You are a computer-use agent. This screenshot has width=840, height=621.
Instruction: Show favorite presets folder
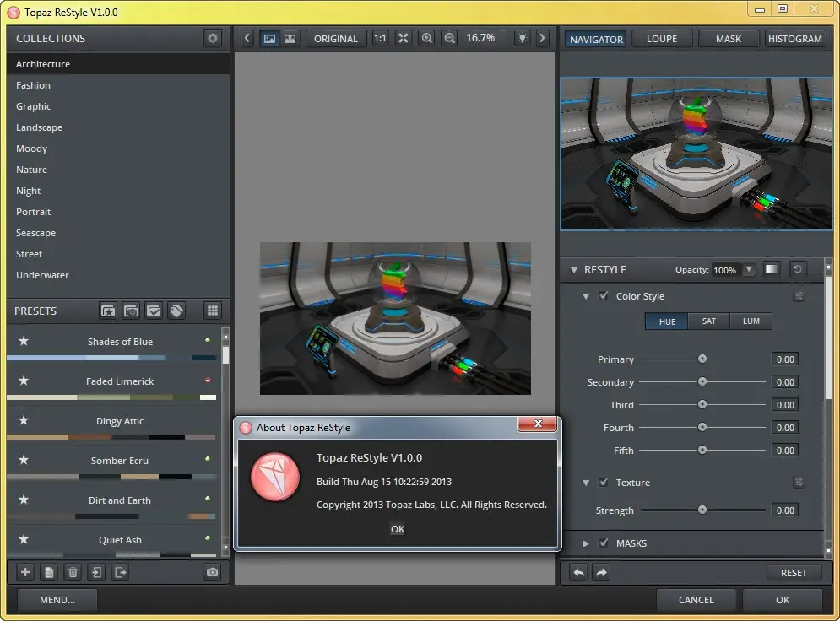coord(108,310)
